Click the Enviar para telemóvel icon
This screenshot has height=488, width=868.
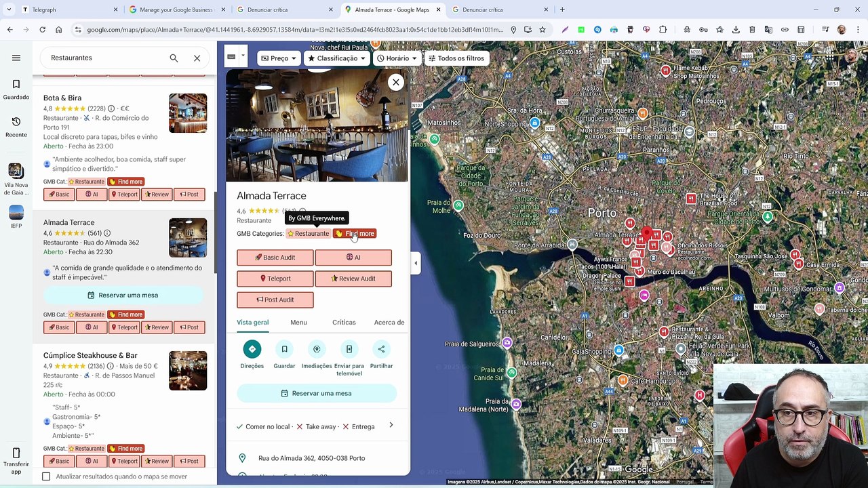[349, 349]
